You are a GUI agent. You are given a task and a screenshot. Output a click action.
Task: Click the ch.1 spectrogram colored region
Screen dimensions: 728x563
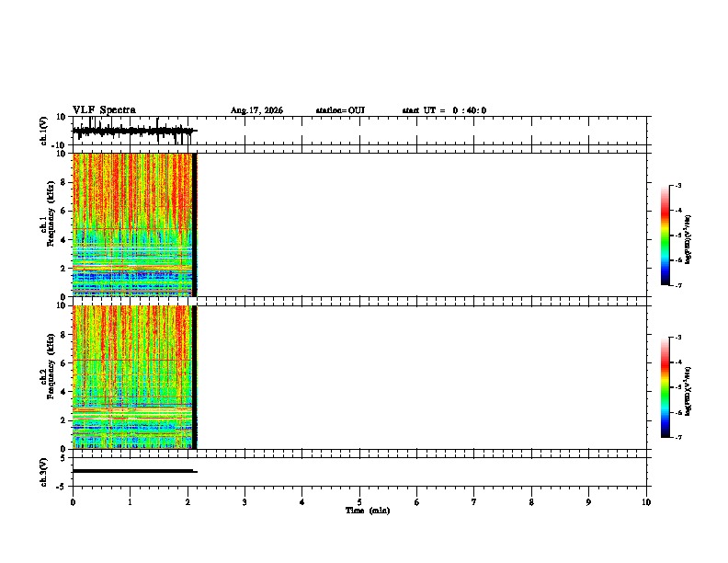tap(132, 224)
